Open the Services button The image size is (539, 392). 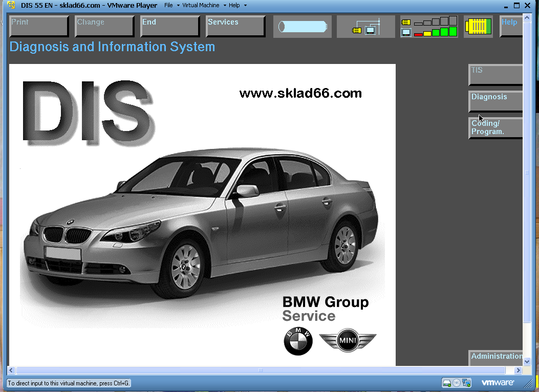click(x=235, y=27)
